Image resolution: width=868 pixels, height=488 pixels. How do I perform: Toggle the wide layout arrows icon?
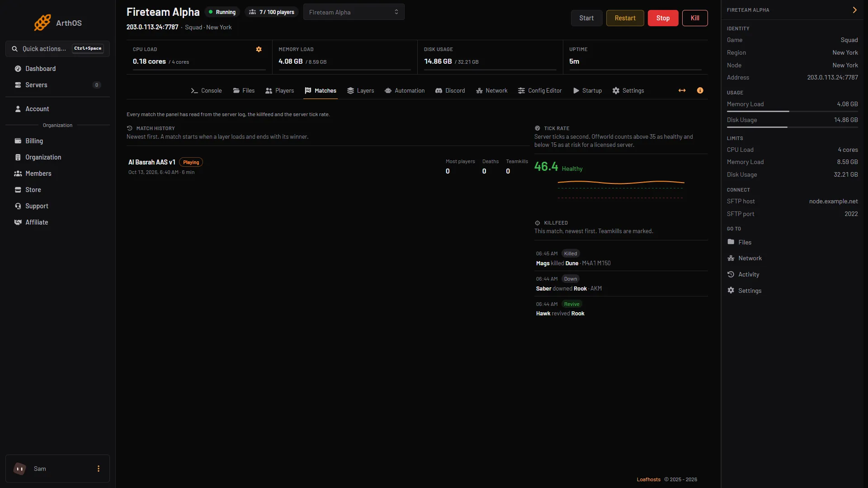pos(682,90)
